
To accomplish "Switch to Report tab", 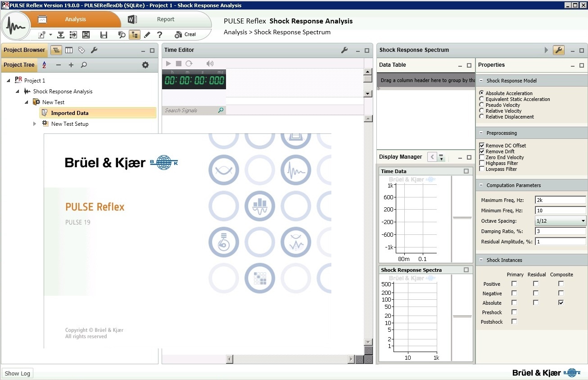I will 166,19.
